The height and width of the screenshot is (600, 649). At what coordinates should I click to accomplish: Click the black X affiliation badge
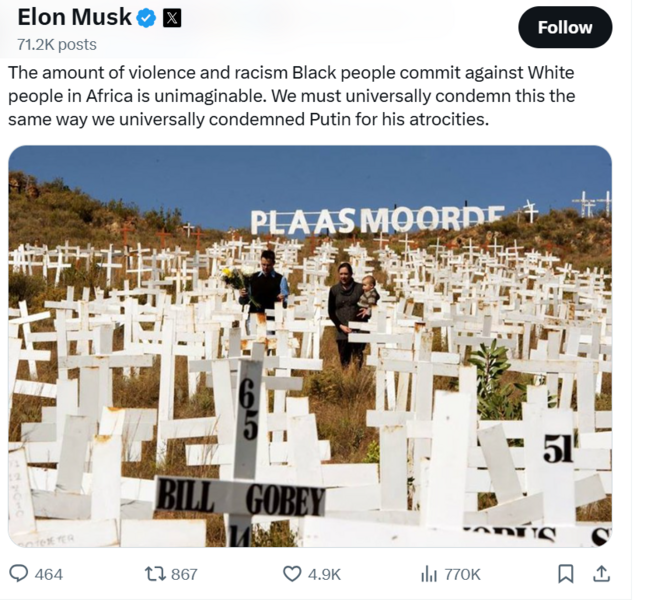[172, 18]
